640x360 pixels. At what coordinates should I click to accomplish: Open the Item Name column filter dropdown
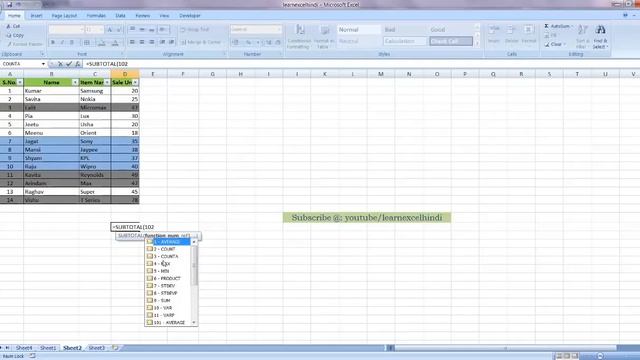coord(107,82)
